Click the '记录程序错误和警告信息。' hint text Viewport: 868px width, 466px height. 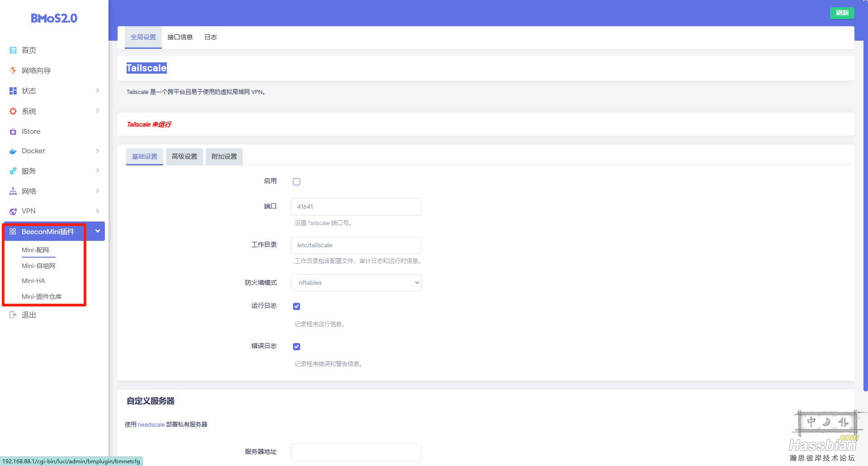coord(329,364)
